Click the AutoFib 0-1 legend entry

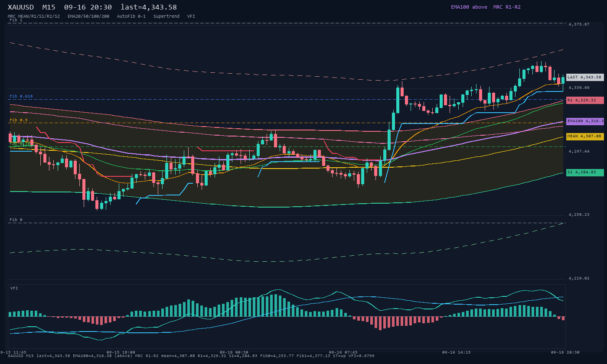[131, 16]
